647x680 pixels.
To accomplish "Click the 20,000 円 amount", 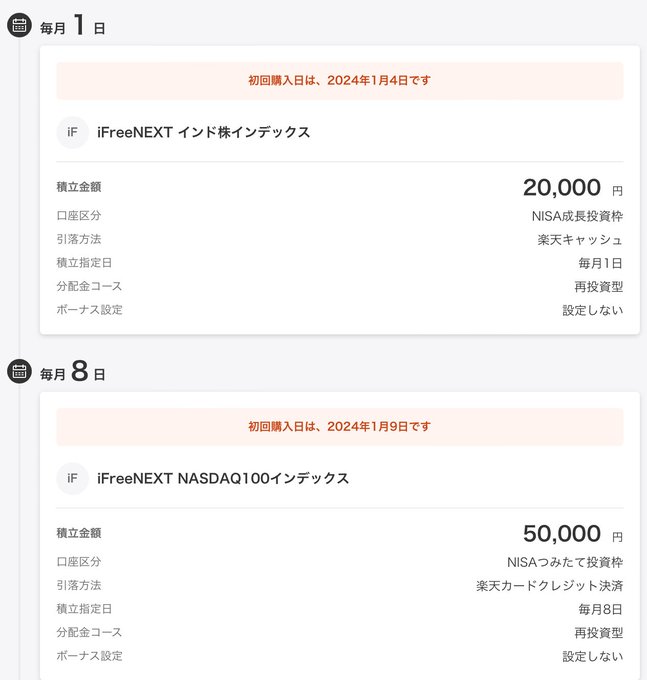I will click(573, 188).
